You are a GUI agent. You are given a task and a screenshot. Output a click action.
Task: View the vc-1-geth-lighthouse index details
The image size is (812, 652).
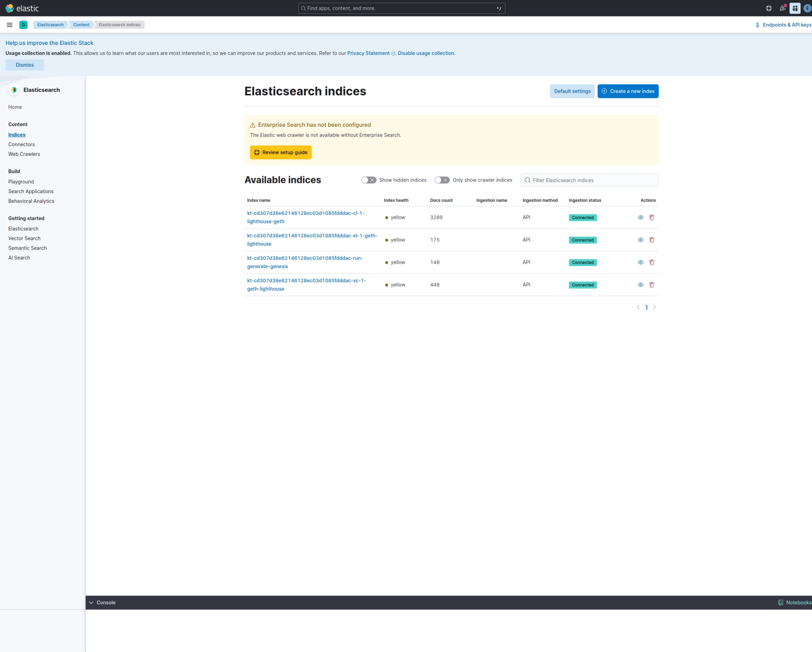[x=640, y=285]
